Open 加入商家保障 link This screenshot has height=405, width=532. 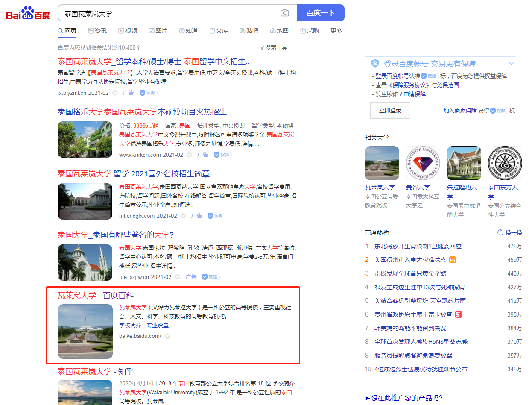pyautogui.click(x=460, y=111)
